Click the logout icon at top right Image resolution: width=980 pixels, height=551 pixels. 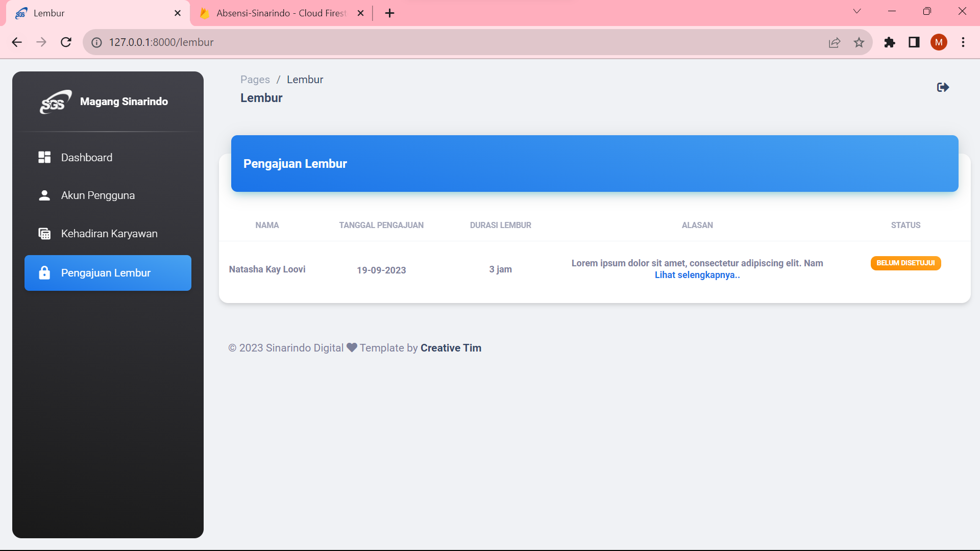[x=943, y=87]
